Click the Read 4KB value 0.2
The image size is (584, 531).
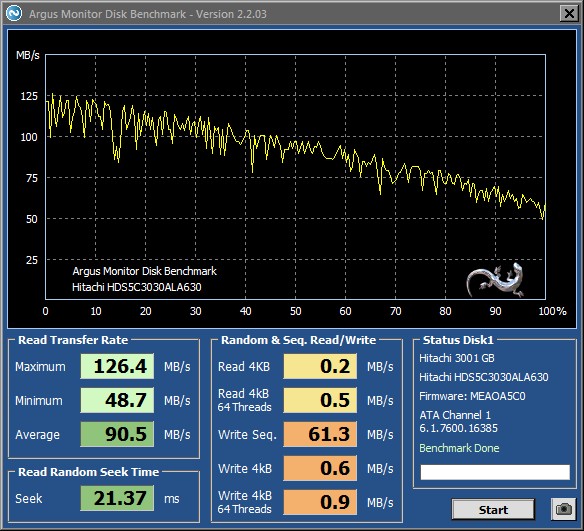[x=320, y=366]
